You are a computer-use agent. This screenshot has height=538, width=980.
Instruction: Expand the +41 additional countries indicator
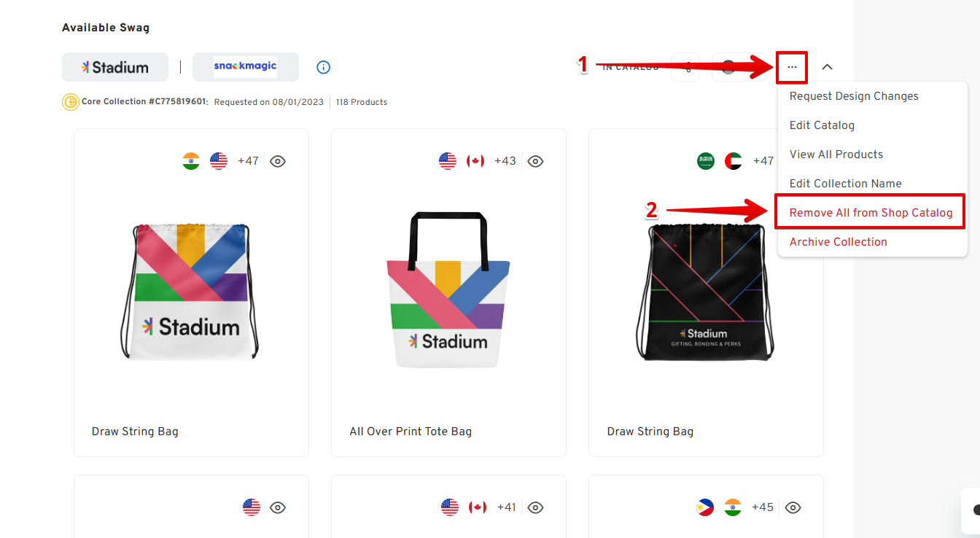[x=507, y=507]
